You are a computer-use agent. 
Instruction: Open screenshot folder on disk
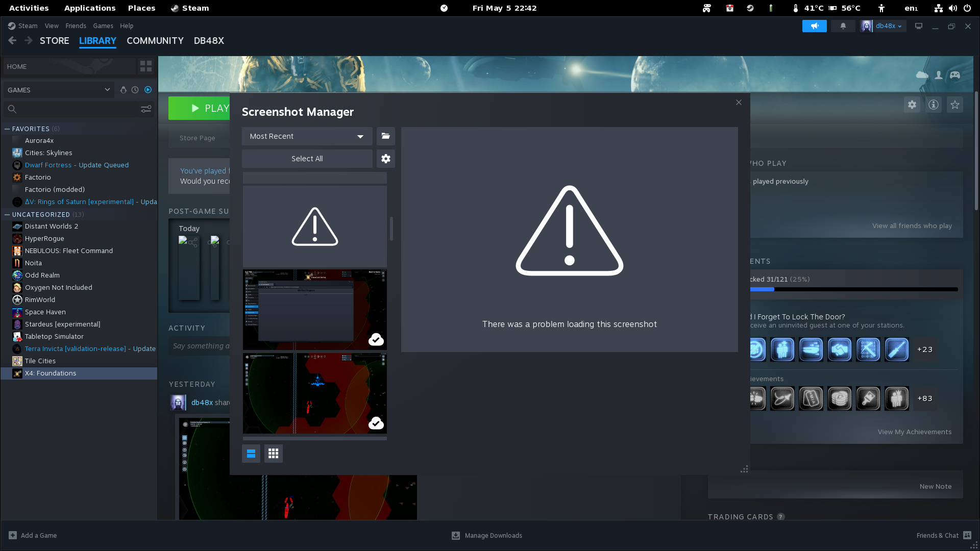pyautogui.click(x=385, y=136)
